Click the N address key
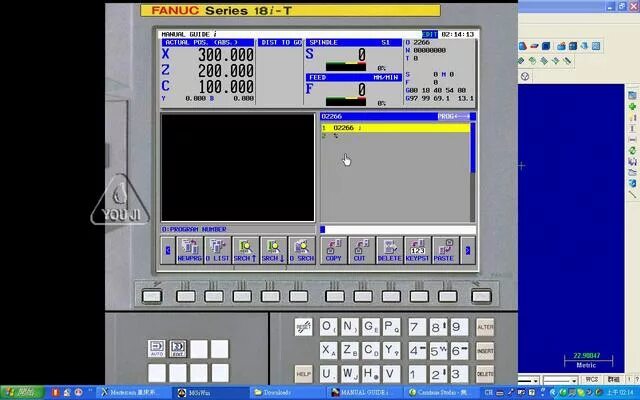This screenshot has height=400, width=640. [x=350, y=327]
